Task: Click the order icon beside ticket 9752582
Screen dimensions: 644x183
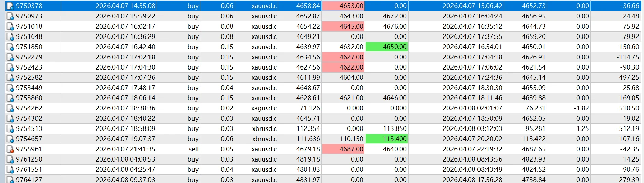Action: pyautogui.click(x=11, y=78)
